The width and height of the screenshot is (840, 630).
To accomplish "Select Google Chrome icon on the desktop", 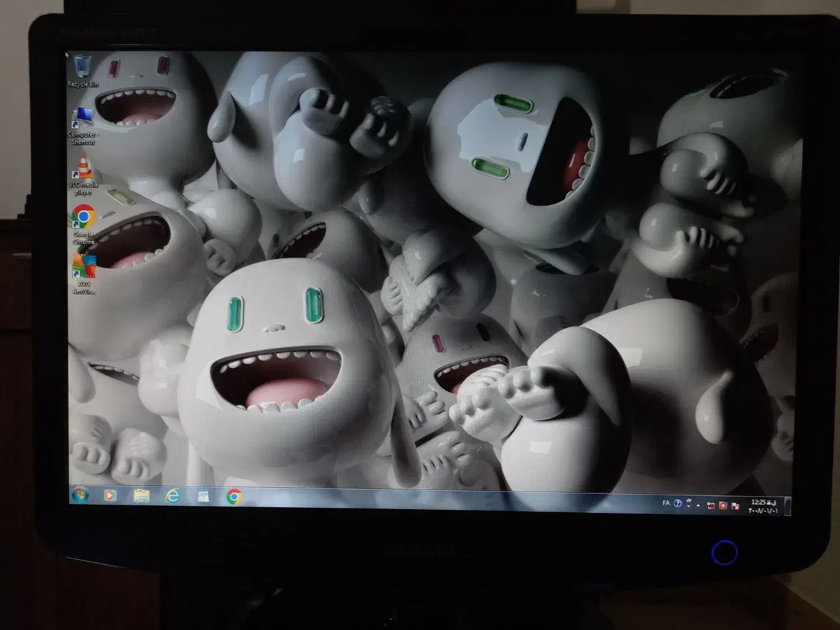I will point(83,217).
